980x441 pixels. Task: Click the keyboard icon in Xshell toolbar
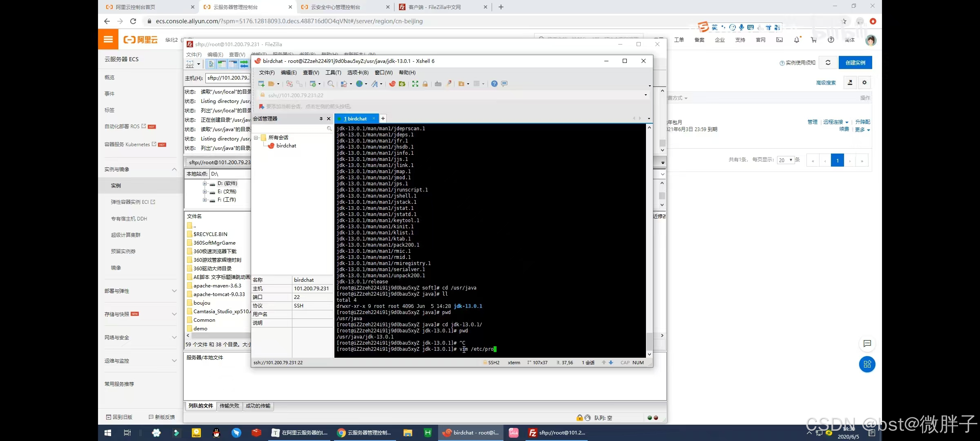[x=438, y=84]
